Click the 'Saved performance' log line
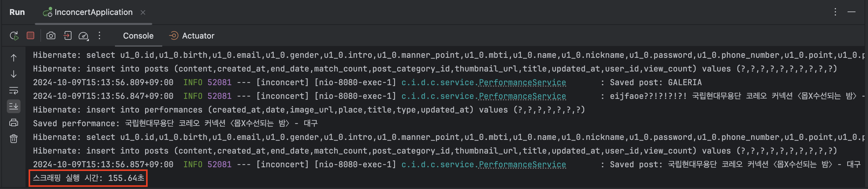Image resolution: width=868 pixels, height=189 pixels. point(175,124)
